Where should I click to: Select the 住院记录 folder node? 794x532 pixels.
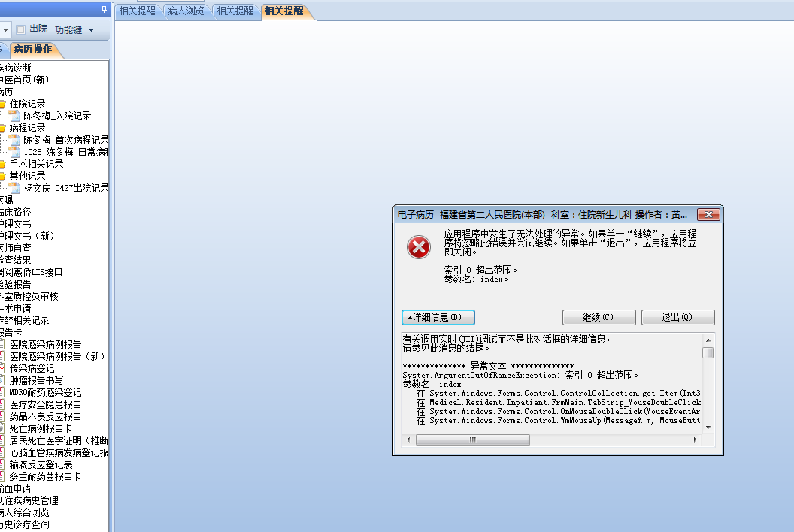[x=27, y=104]
